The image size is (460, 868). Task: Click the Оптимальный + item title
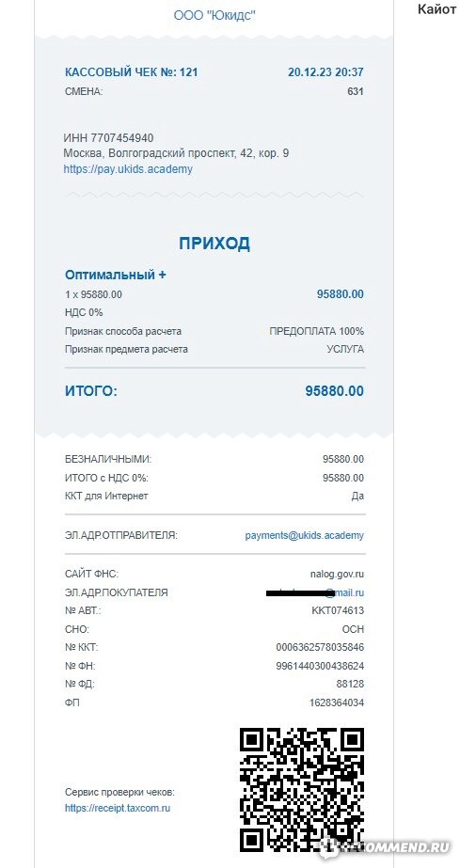[x=116, y=276]
